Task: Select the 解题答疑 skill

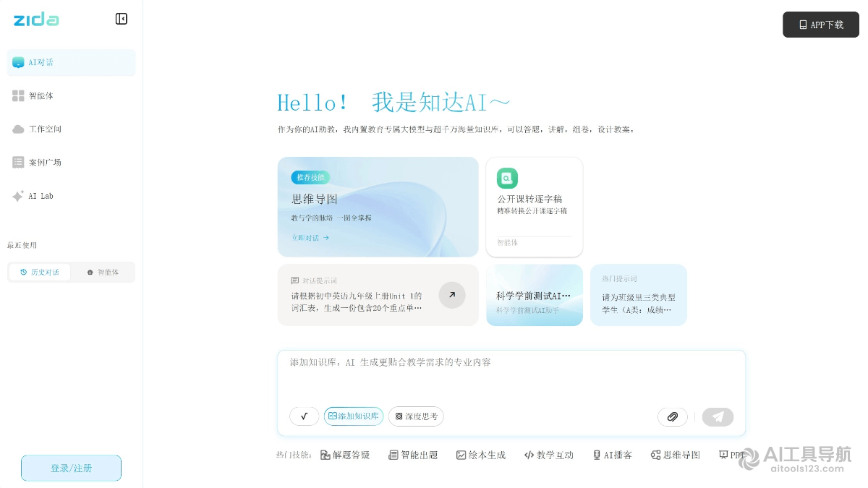Action: coord(345,455)
